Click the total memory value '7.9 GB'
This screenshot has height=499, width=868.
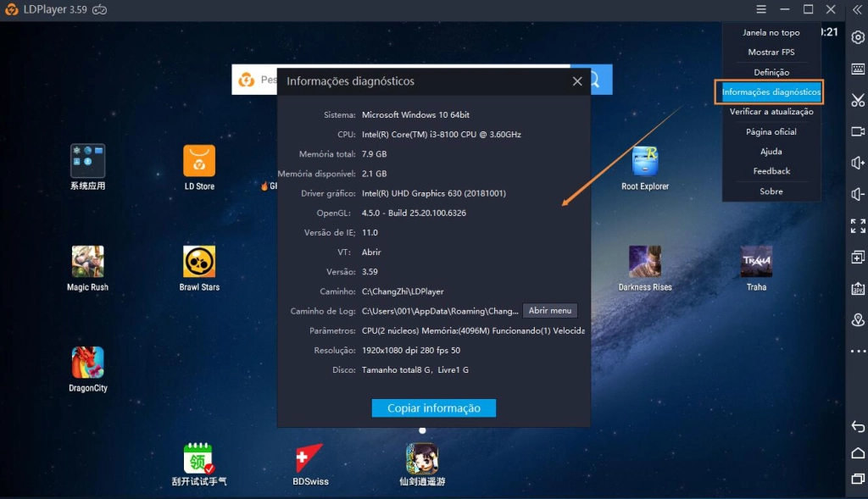(374, 154)
